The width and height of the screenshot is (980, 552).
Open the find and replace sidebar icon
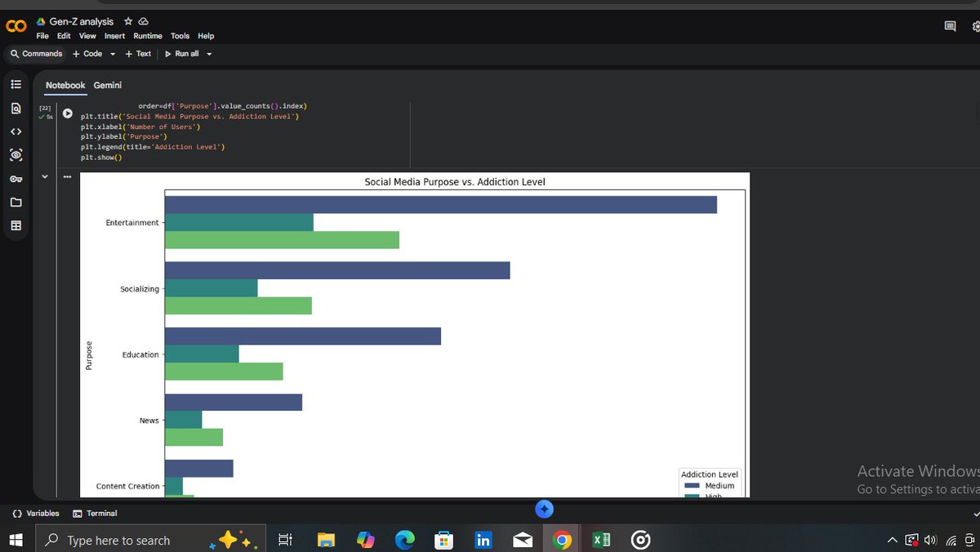(x=16, y=108)
